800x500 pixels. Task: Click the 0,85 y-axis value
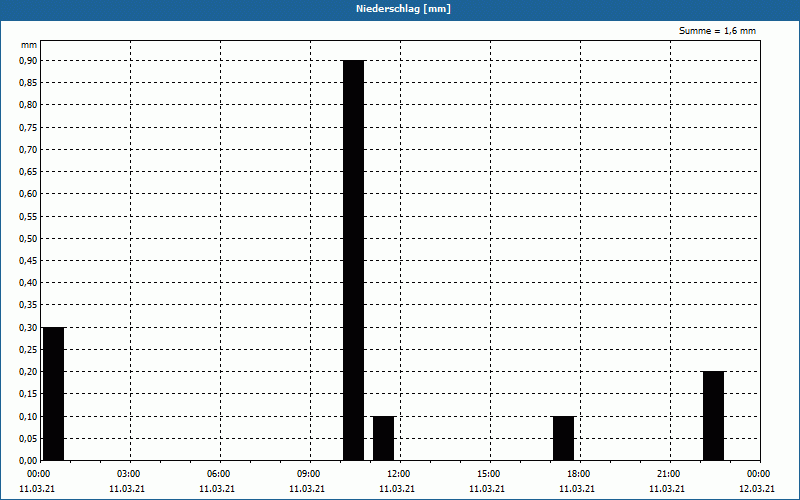tap(28, 83)
